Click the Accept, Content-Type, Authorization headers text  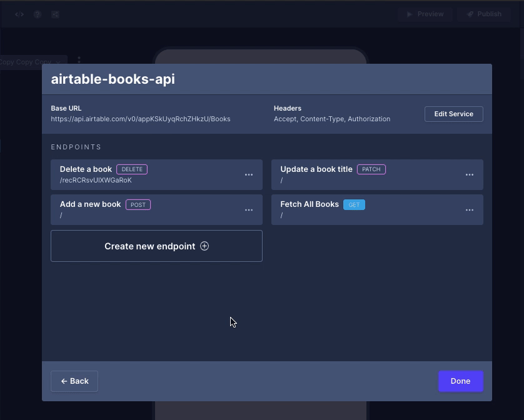pos(332,119)
